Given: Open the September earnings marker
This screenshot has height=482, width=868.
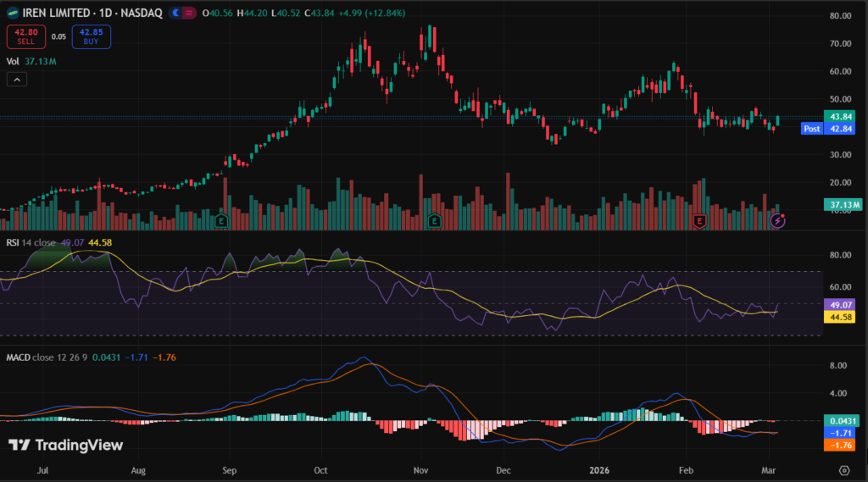Looking at the screenshot, I should pos(221,221).
